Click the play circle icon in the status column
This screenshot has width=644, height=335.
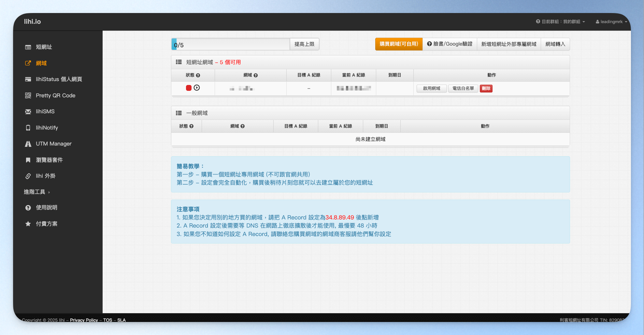(197, 88)
